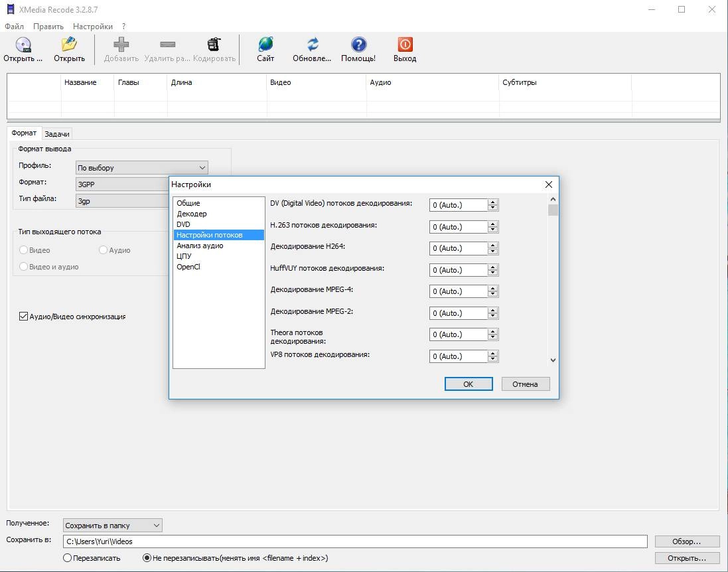This screenshot has width=728, height=572.
Task: Click the Отмена button
Action: pyautogui.click(x=526, y=384)
